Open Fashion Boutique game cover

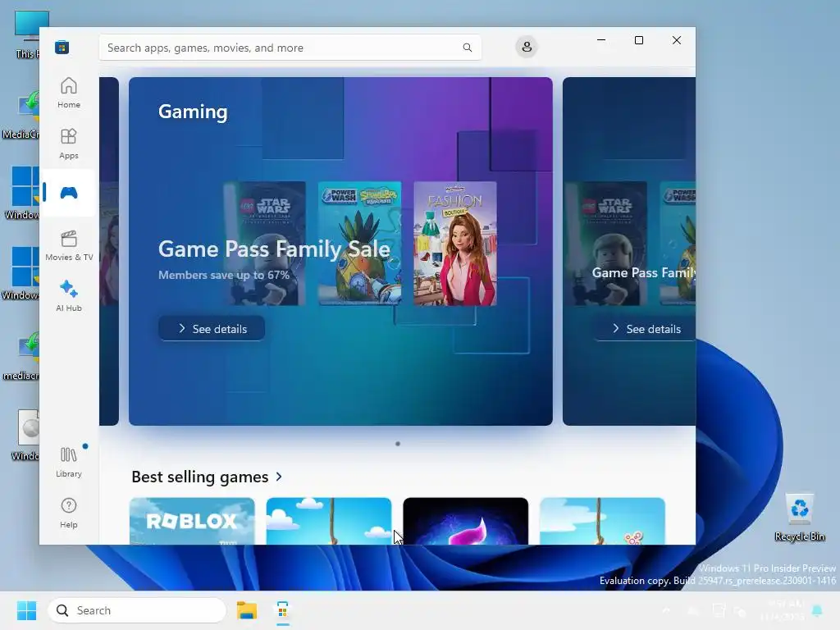[x=454, y=244]
